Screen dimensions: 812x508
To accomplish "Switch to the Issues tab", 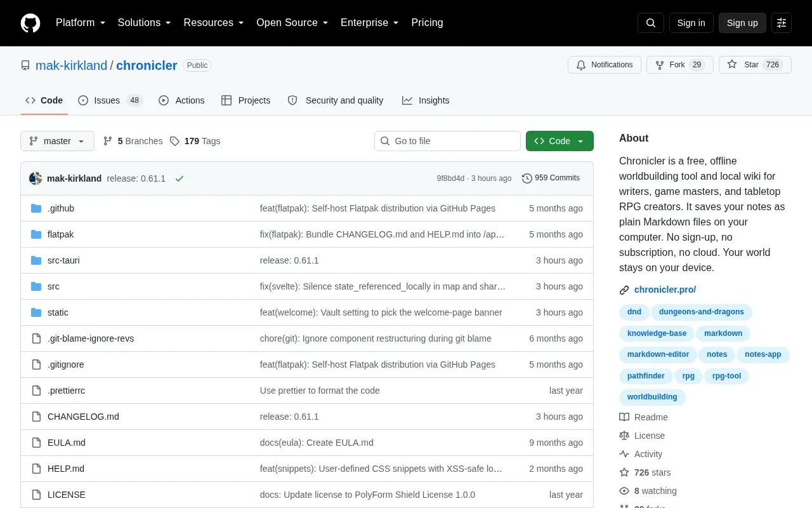I will [110, 100].
